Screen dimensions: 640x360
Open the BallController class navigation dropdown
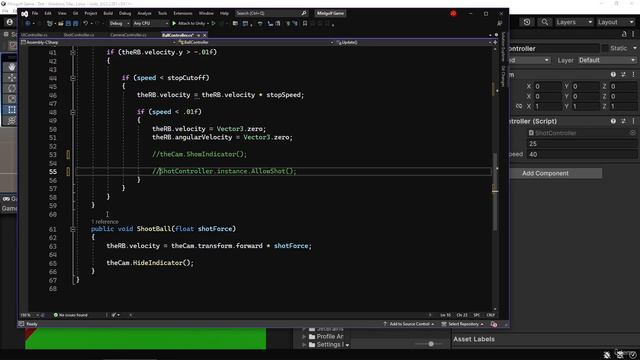(x=255, y=42)
